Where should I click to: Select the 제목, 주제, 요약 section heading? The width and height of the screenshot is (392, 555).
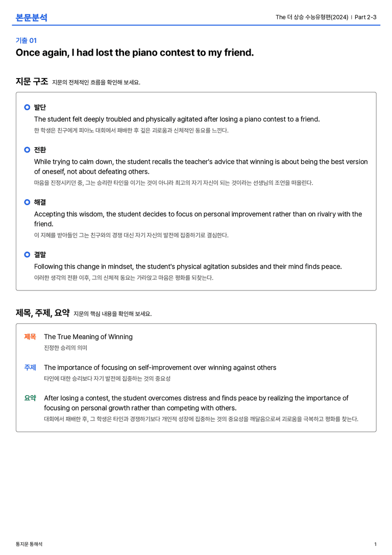(x=42, y=313)
